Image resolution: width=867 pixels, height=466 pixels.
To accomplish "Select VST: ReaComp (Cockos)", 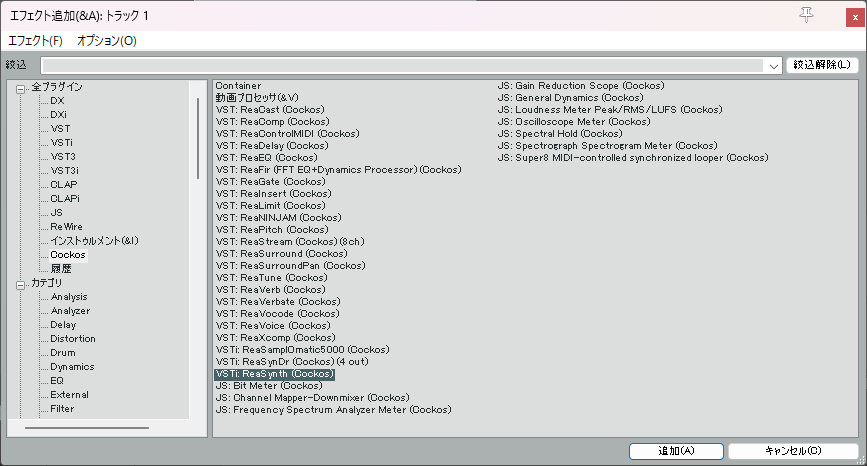I will (x=273, y=122).
